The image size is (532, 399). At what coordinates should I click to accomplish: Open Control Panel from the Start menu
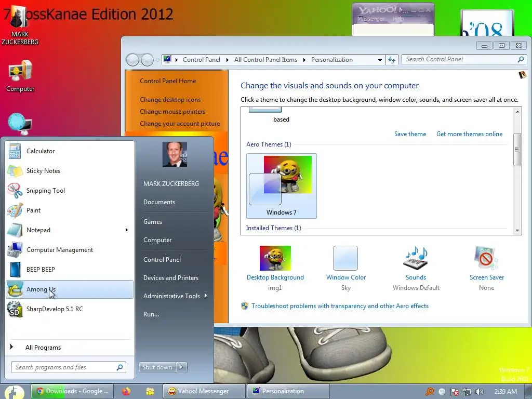tap(162, 260)
